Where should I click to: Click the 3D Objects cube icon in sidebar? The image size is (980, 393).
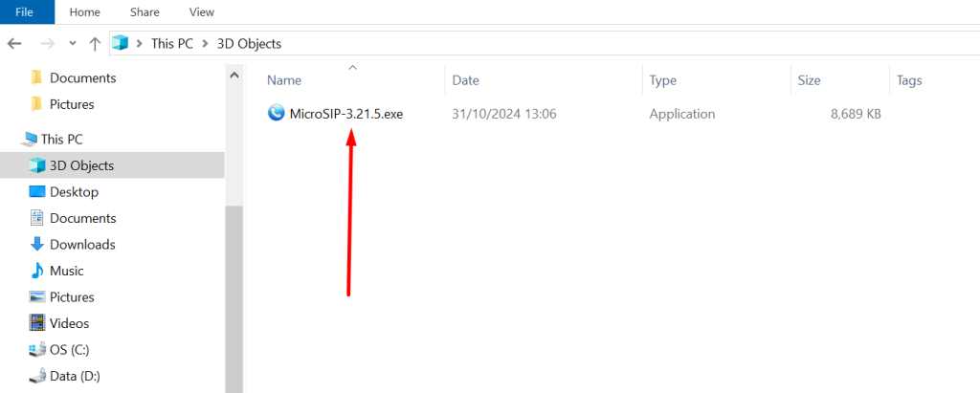[37, 165]
